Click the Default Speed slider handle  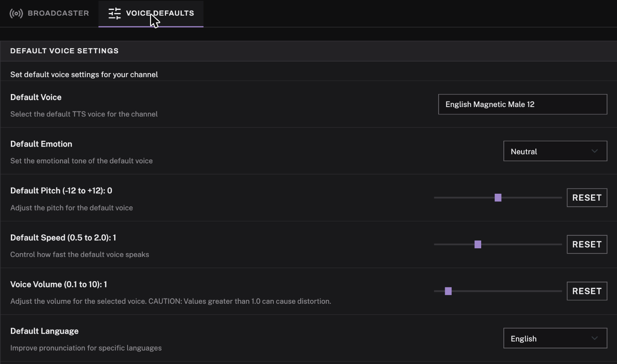478,244
